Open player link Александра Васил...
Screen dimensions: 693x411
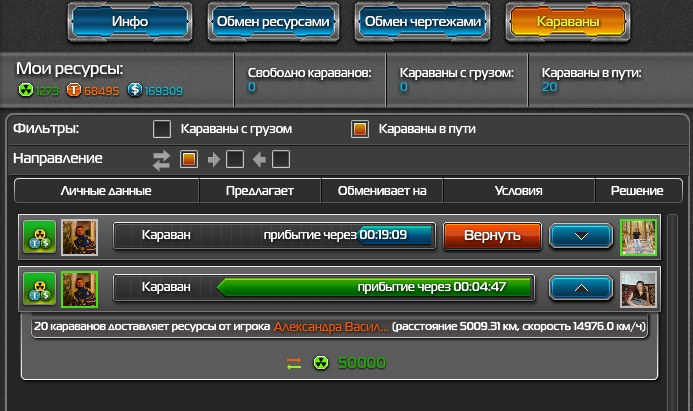coord(331,327)
